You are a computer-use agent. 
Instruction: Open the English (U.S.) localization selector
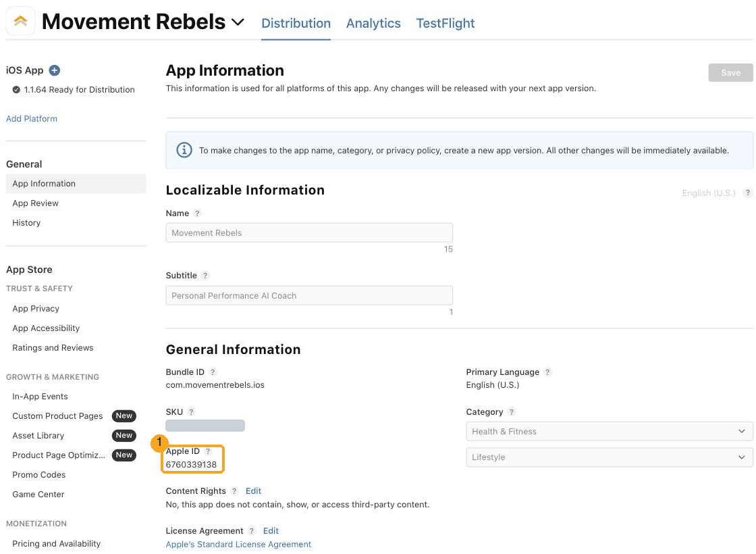709,193
